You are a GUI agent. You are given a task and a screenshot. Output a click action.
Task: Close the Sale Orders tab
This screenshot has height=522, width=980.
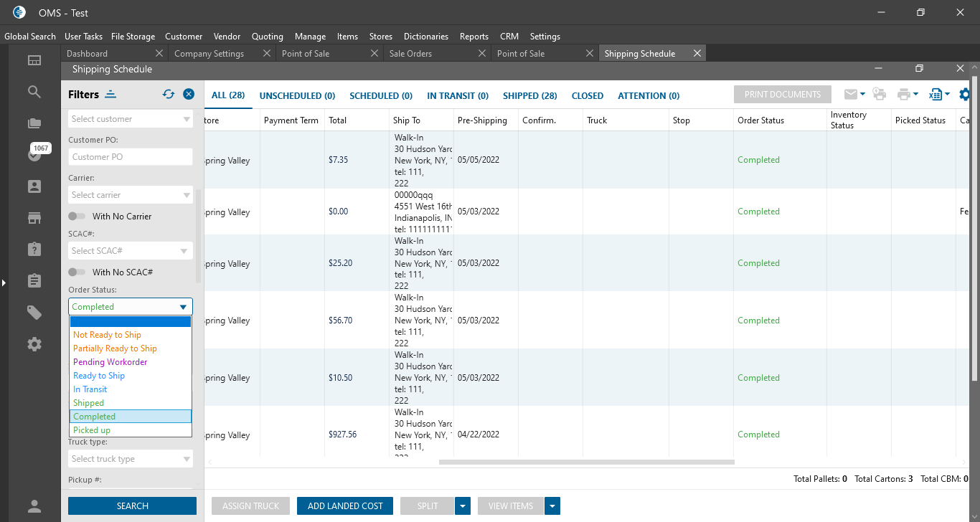[x=482, y=53]
